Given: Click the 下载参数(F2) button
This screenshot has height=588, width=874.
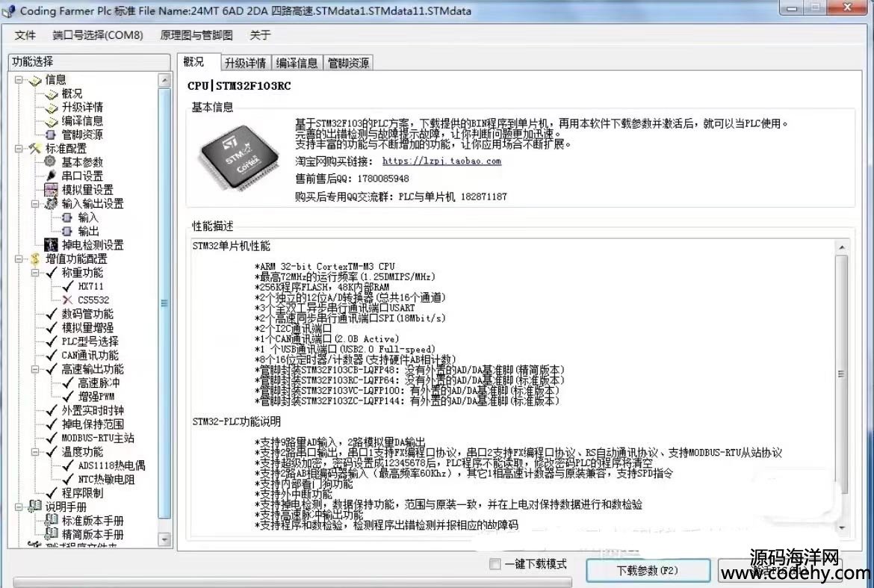Looking at the screenshot, I should pyautogui.click(x=648, y=571).
